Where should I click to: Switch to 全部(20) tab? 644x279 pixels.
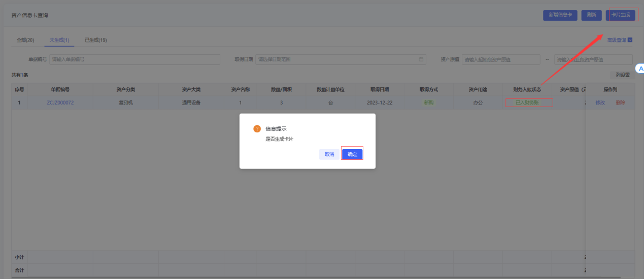click(x=25, y=40)
